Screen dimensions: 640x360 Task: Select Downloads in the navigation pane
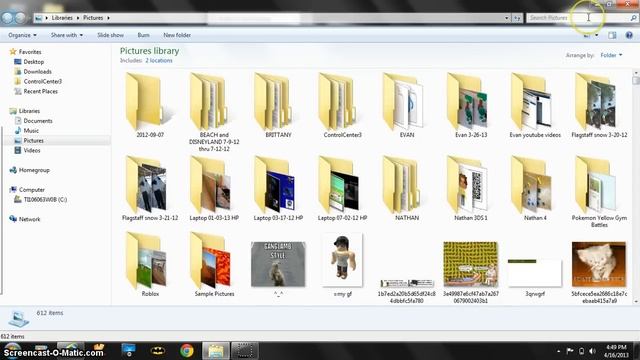click(33, 71)
